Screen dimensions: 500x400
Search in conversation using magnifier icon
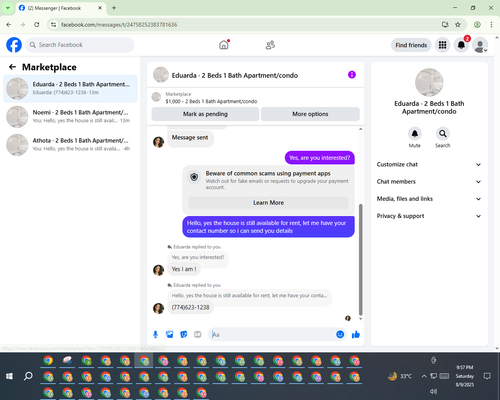point(443,134)
